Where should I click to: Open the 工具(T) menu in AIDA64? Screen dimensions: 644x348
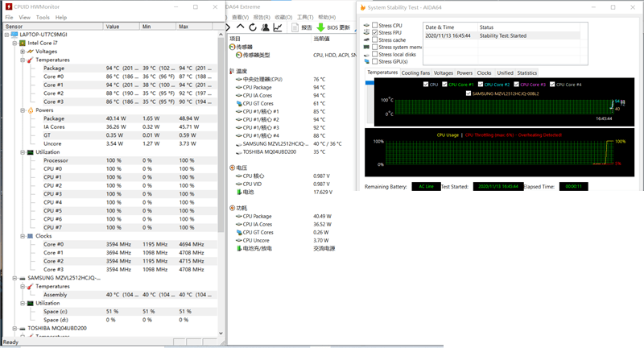pyautogui.click(x=305, y=17)
